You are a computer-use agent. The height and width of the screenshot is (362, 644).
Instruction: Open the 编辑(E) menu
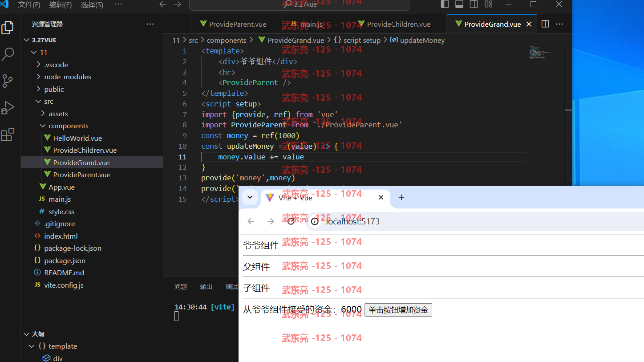(x=61, y=4)
